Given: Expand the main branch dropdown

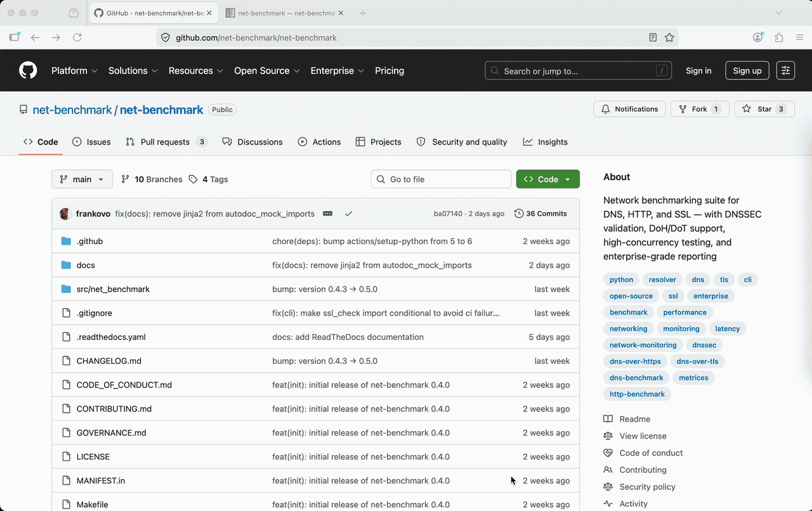Looking at the screenshot, I should click(x=82, y=179).
